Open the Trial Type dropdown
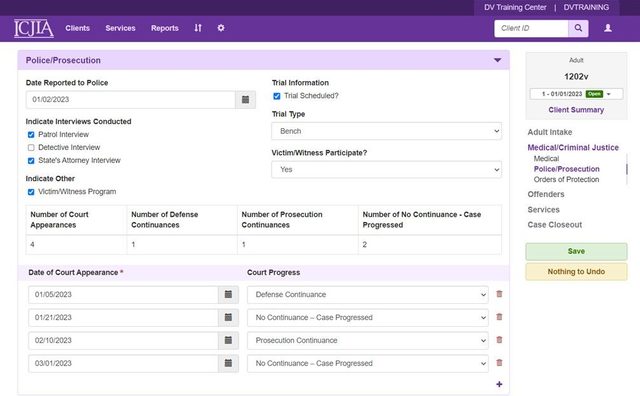This screenshot has height=396, width=640. tap(386, 131)
